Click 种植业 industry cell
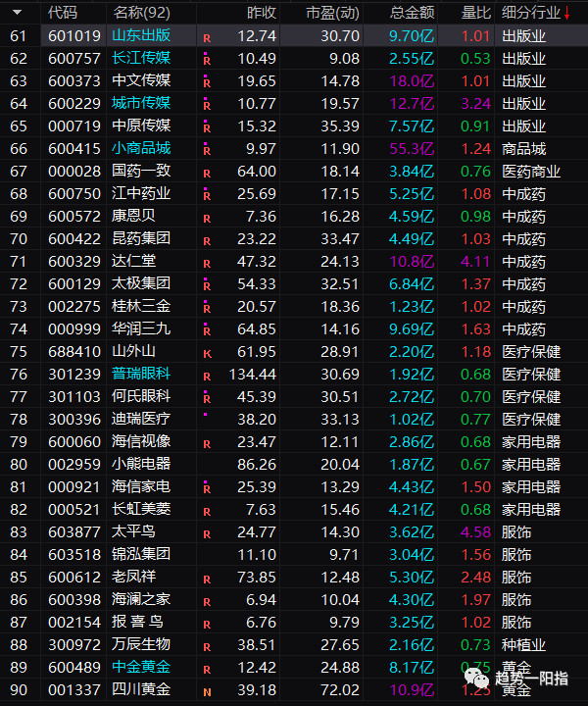The image size is (588, 706). coord(523,645)
